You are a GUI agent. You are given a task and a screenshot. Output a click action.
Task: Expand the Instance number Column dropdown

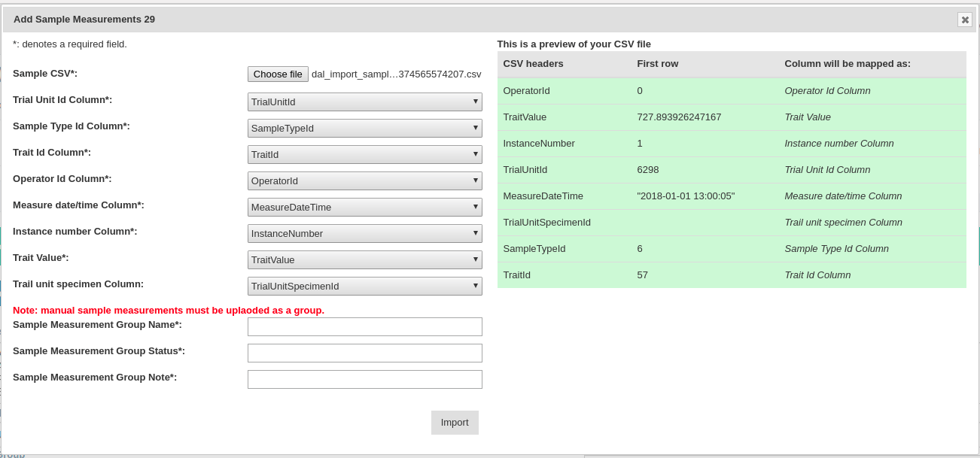click(x=364, y=233)
